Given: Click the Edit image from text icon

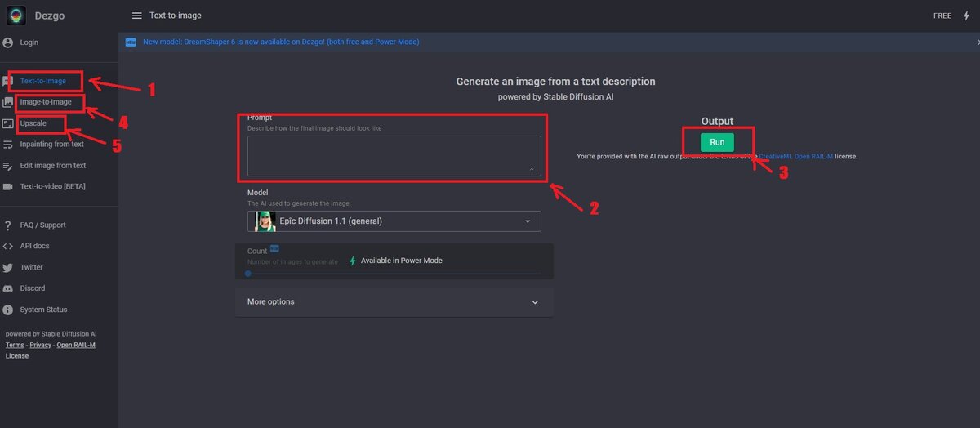Looking at the screenshot, I should (8, 166).
